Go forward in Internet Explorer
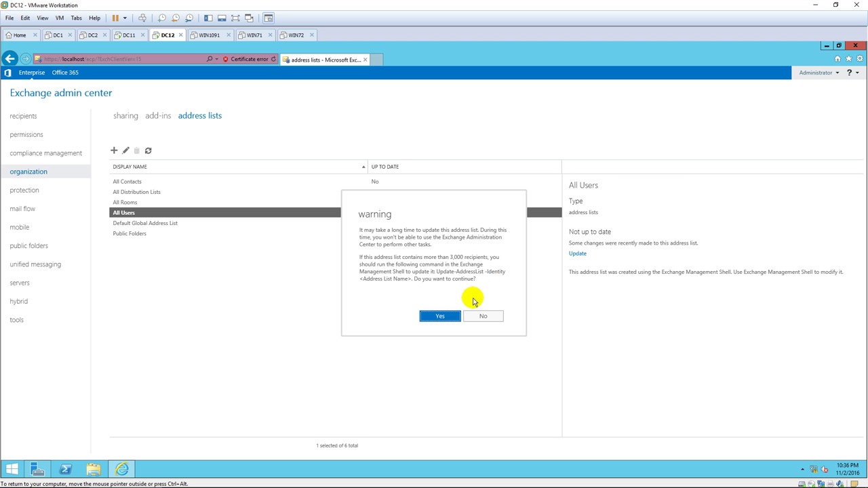 coord(26,59)
